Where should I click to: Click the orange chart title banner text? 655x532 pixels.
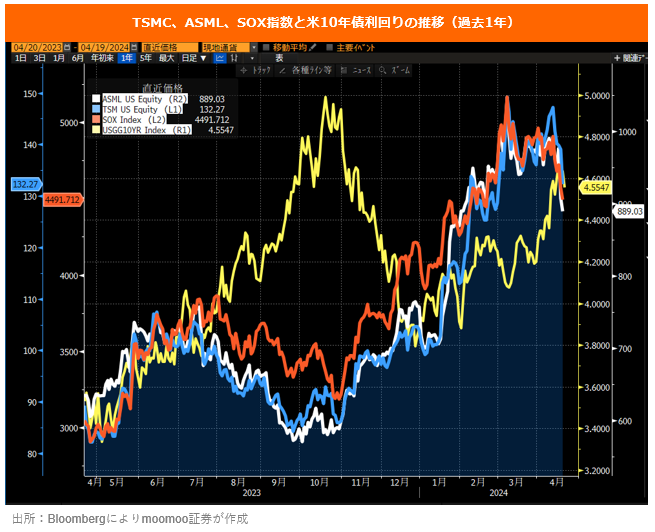[x=323, y=22]
